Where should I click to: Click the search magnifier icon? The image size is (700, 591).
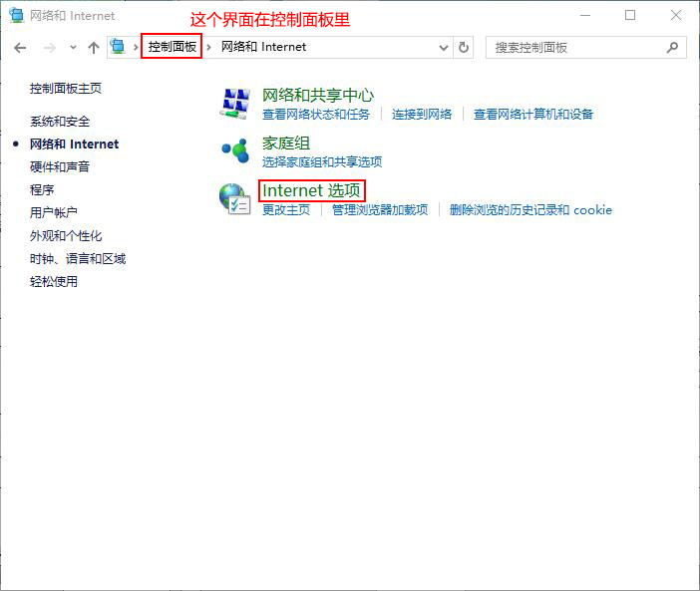[x=672, y=47]
